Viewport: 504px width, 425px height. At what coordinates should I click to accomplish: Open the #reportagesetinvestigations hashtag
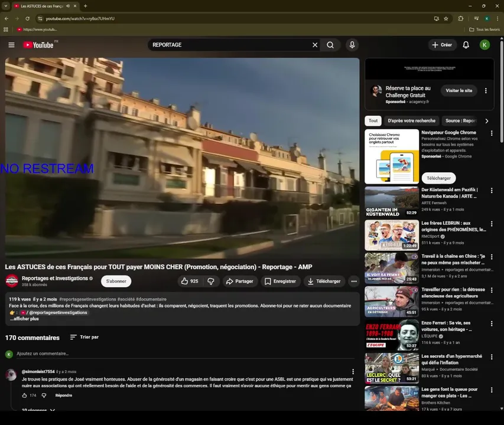point(87,299)
